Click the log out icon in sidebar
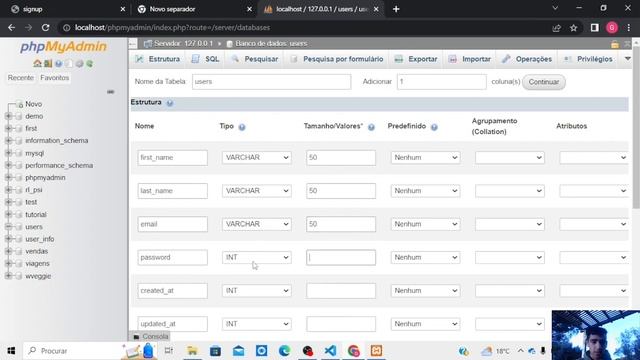 point(48,64)
